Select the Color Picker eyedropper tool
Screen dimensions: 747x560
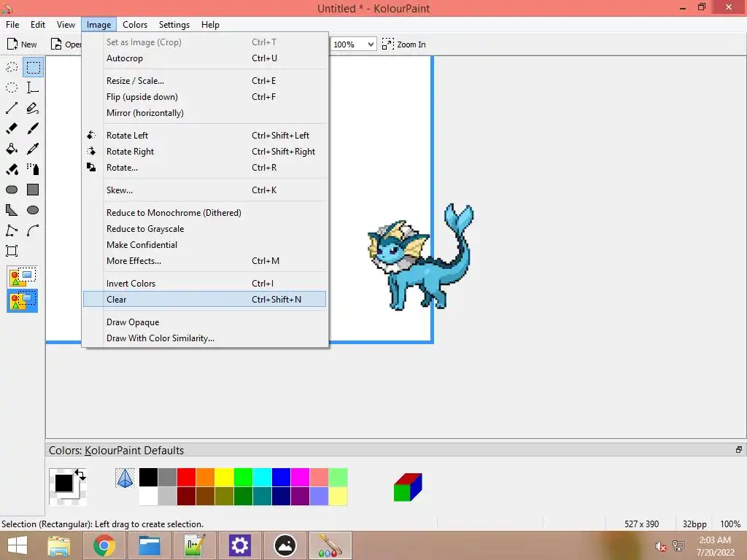[33, 149]
